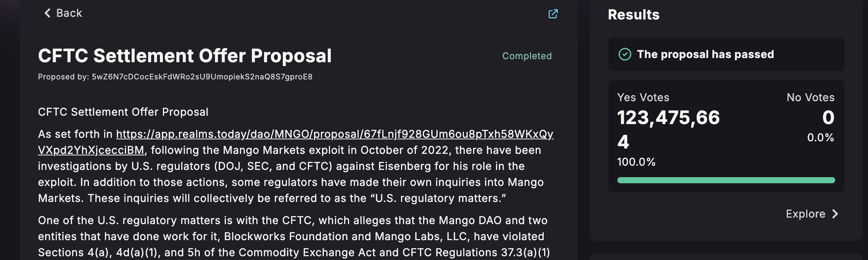
Task: Open the realms.today MNGO proposal link
Action: [334, 134]
